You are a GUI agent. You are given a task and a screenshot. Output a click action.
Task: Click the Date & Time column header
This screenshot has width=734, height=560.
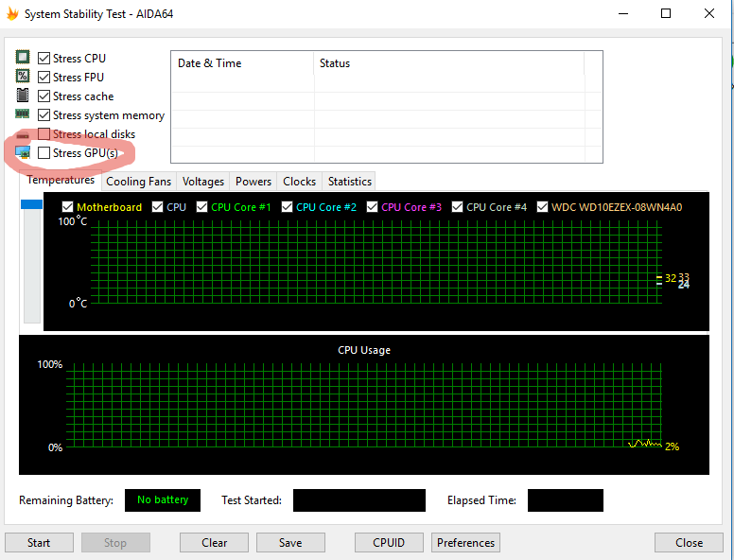point(242,63)
